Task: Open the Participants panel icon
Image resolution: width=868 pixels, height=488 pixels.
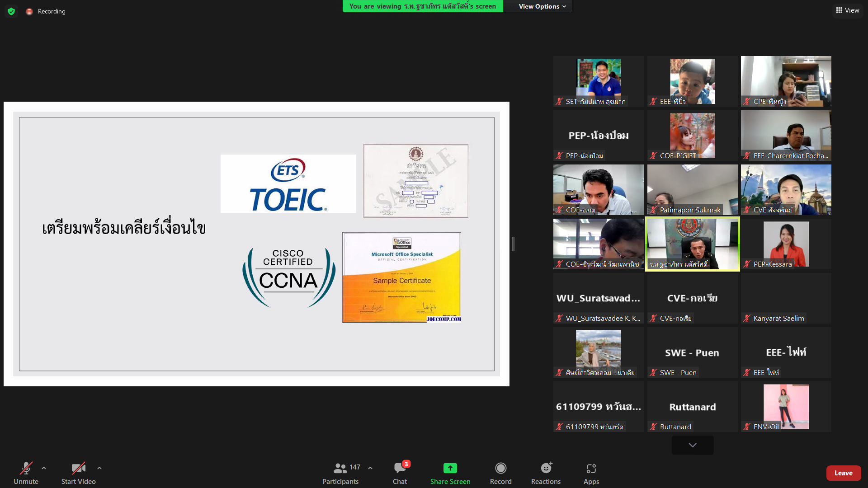Action: [x=340, y=468]
